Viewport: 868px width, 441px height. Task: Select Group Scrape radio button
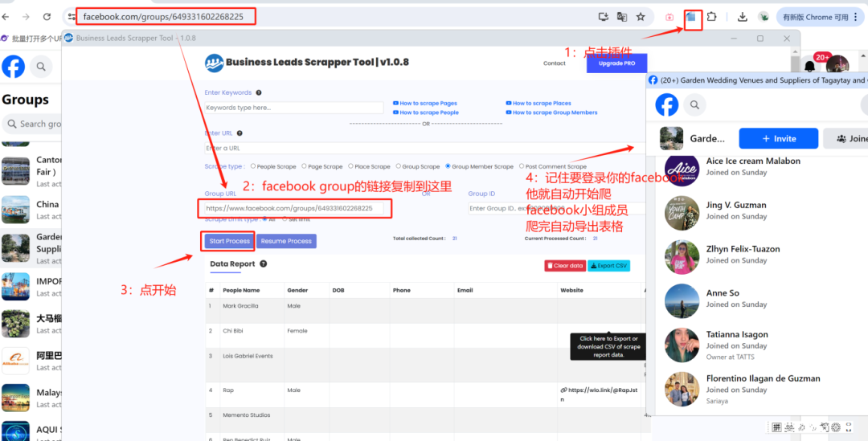(398, 166)
